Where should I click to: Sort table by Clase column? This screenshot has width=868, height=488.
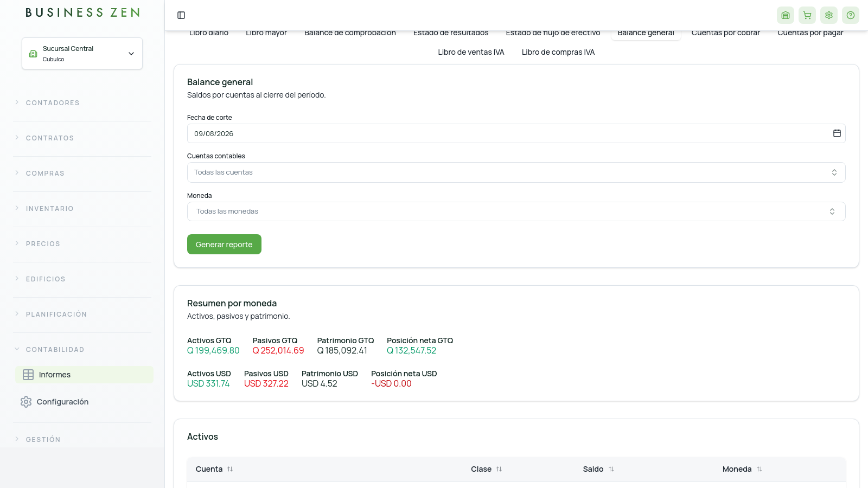486,469
